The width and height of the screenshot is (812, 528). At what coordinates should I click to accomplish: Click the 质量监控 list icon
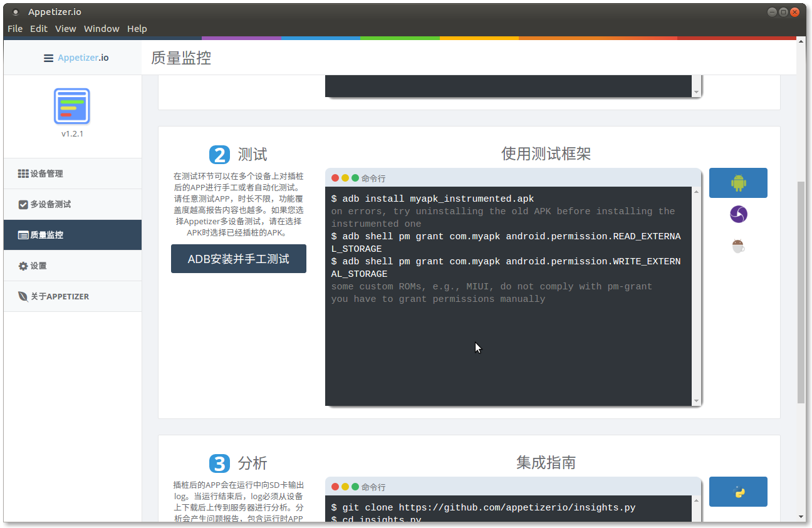click(x=23, y=235)
